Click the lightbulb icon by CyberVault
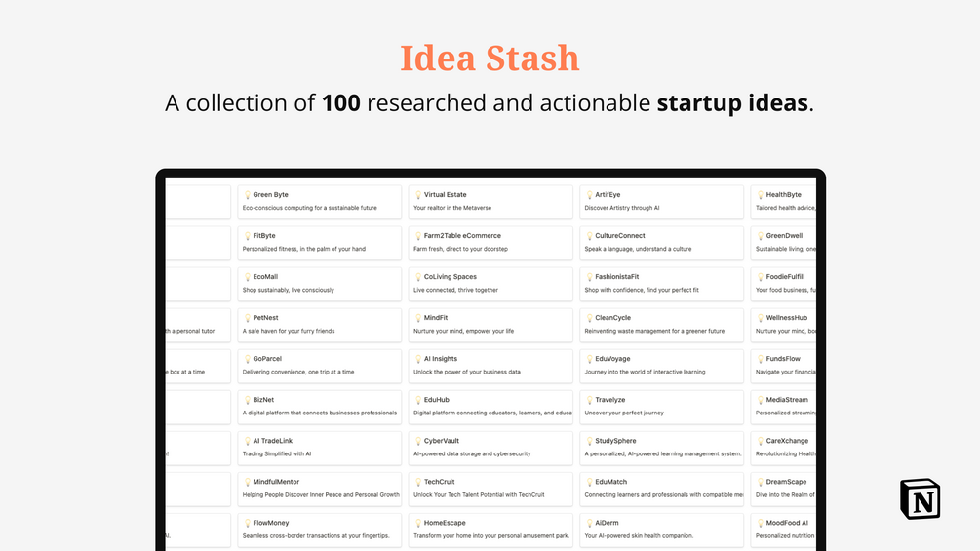The height and width of the screenshot is (551, 980). click(418, 441)
